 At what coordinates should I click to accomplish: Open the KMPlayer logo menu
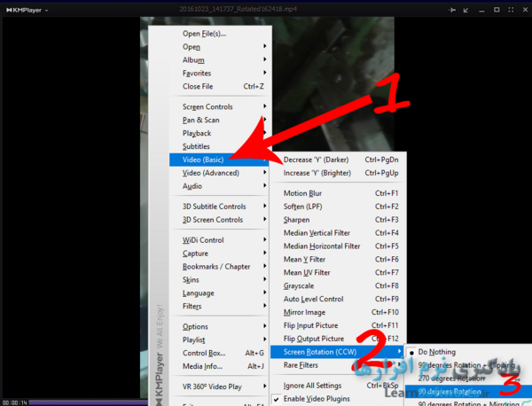pyautogui.click(x=27, y=10)
